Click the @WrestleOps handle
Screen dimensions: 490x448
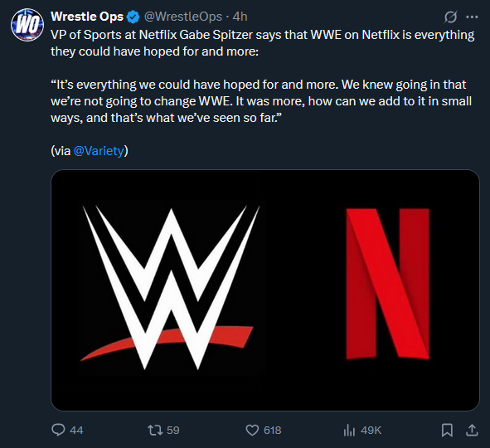click(182, 17)
